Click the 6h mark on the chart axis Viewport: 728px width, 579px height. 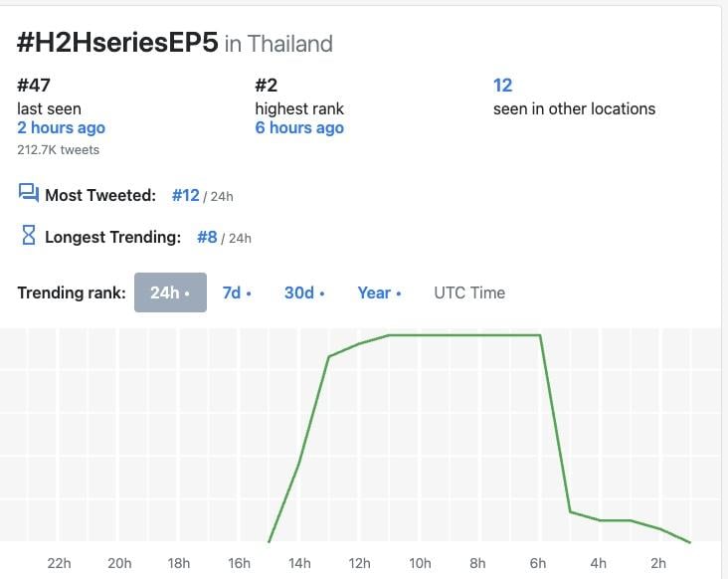(x=538, y=563)
